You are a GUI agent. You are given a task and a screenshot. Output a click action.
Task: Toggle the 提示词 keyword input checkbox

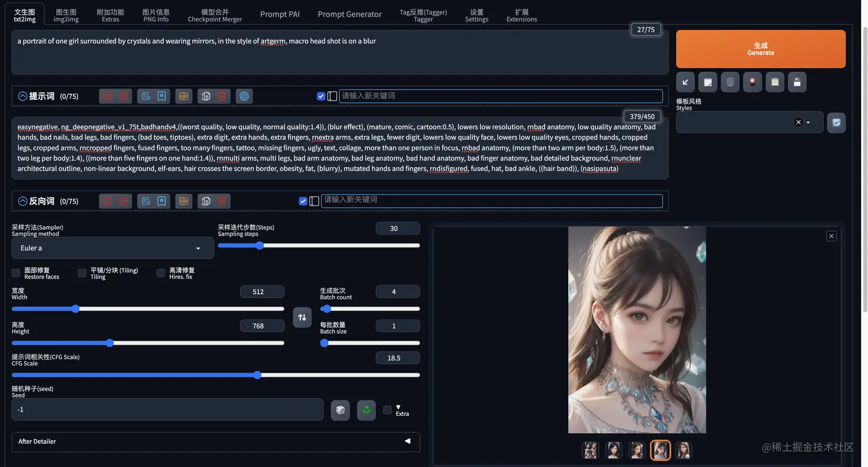coord(321,97)
